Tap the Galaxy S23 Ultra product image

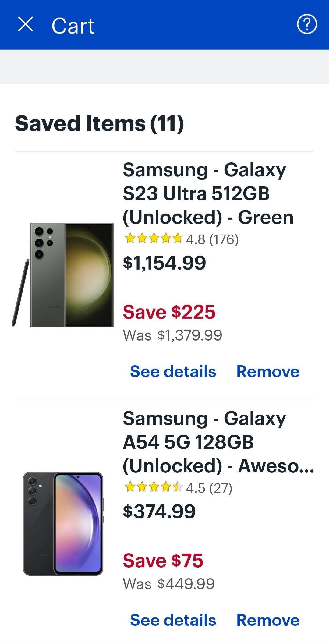tap(63, 275)
